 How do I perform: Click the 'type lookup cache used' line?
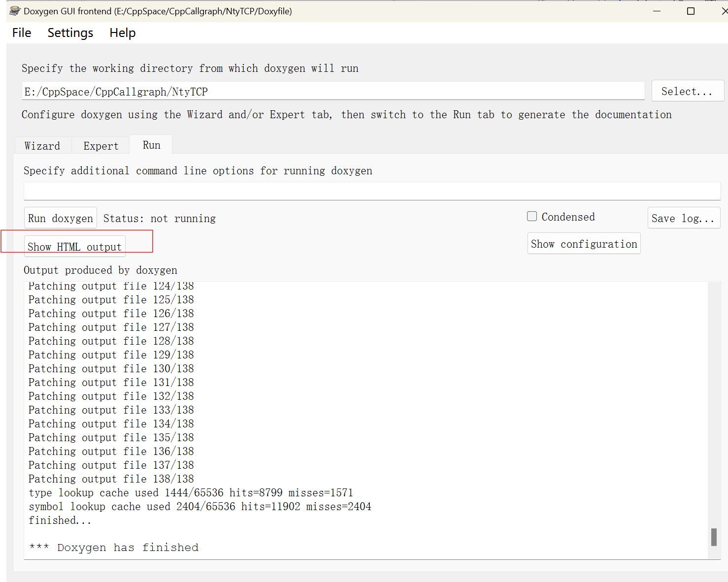pos(191,492)
